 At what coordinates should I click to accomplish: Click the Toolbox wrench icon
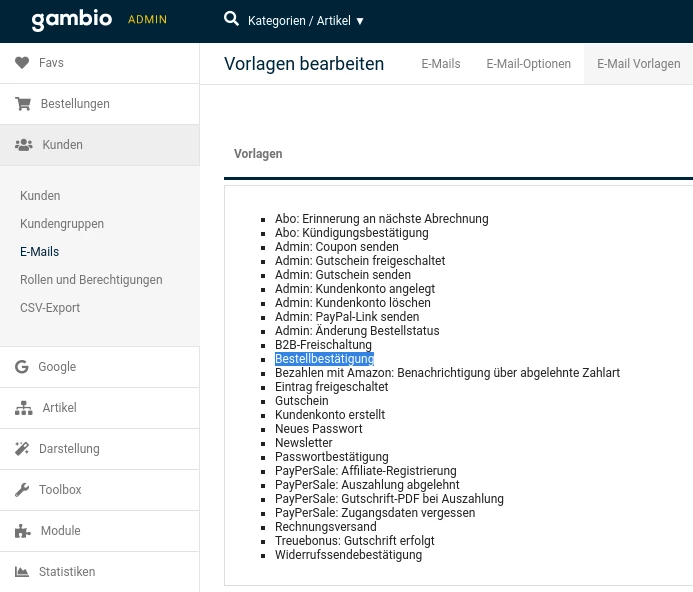coord(22,490)
